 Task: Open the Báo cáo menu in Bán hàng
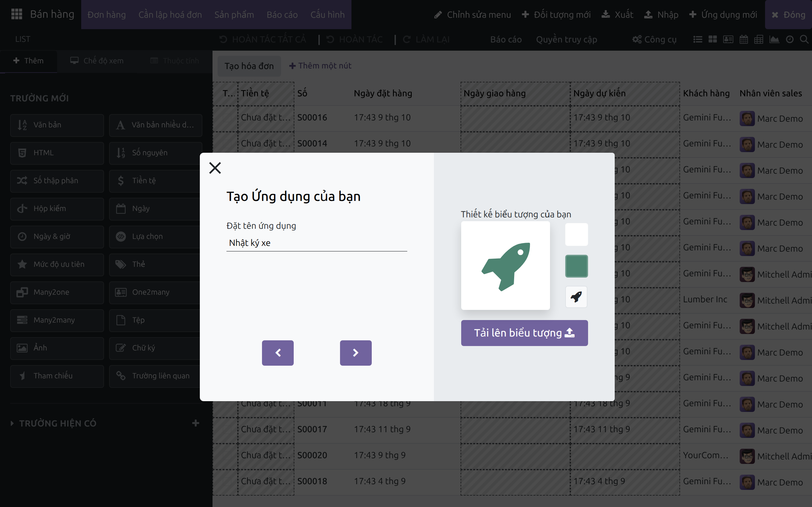(282, 15)
